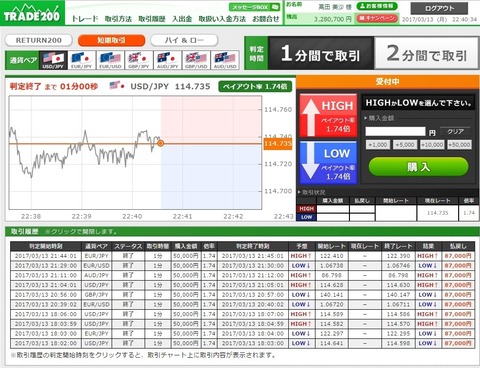Click the green 購入 purchase button

[x=418, y=166]
